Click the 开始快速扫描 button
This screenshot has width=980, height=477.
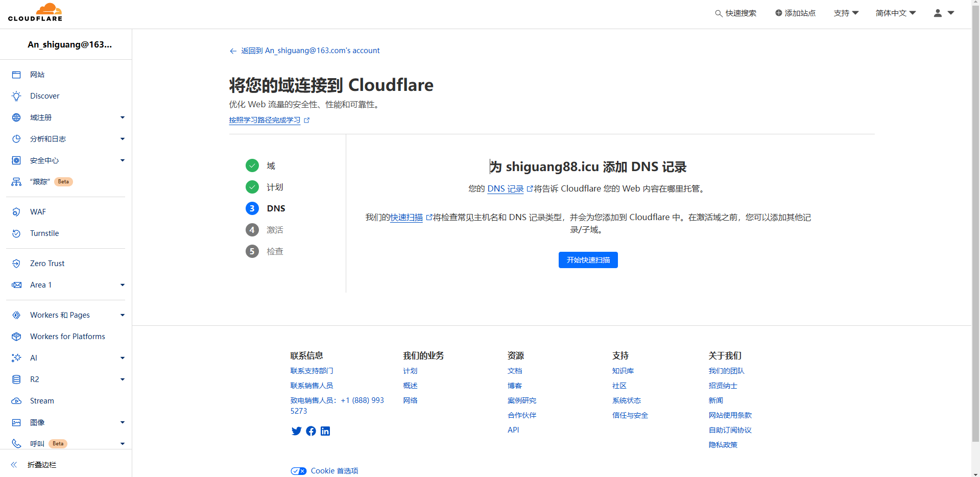tap(588, 260)
